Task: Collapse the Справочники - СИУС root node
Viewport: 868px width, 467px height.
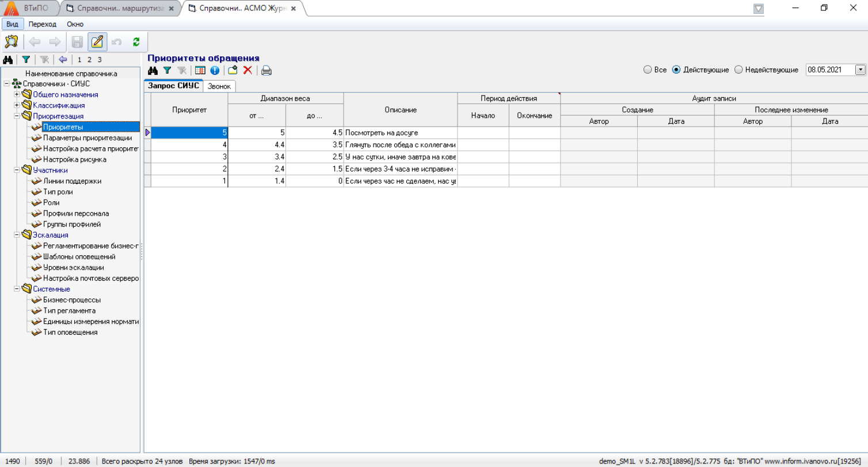Action: coord(6,84)
